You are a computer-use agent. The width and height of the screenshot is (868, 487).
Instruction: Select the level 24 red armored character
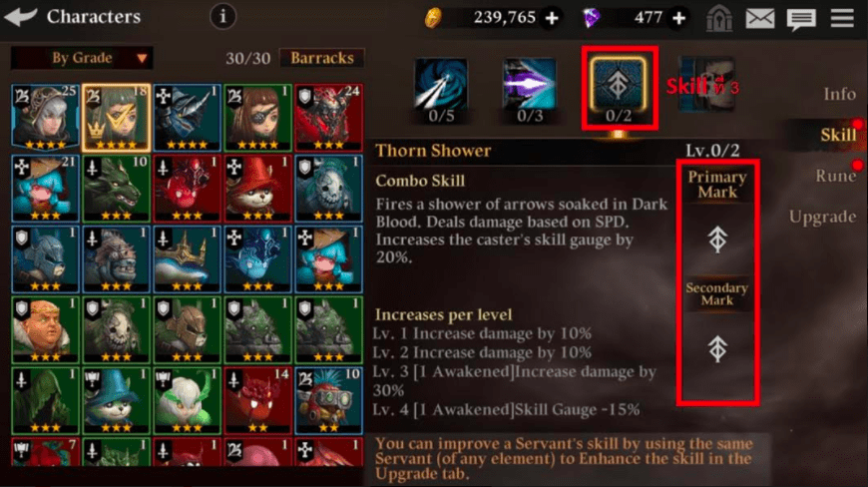click(329, 118)
